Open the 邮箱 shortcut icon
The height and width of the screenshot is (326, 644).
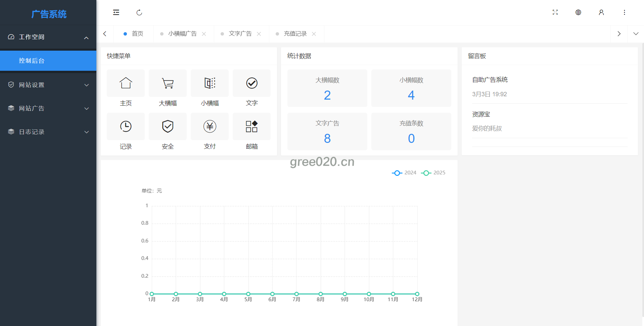click(251, 126)
